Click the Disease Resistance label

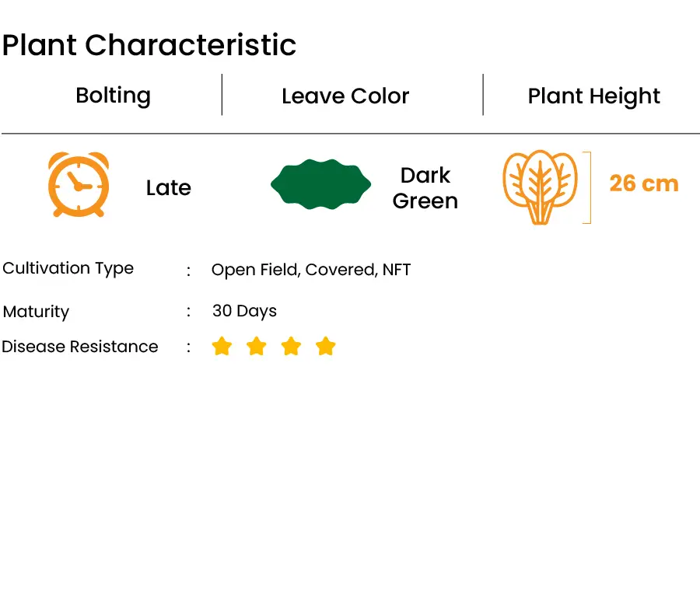tap(80, 347)
